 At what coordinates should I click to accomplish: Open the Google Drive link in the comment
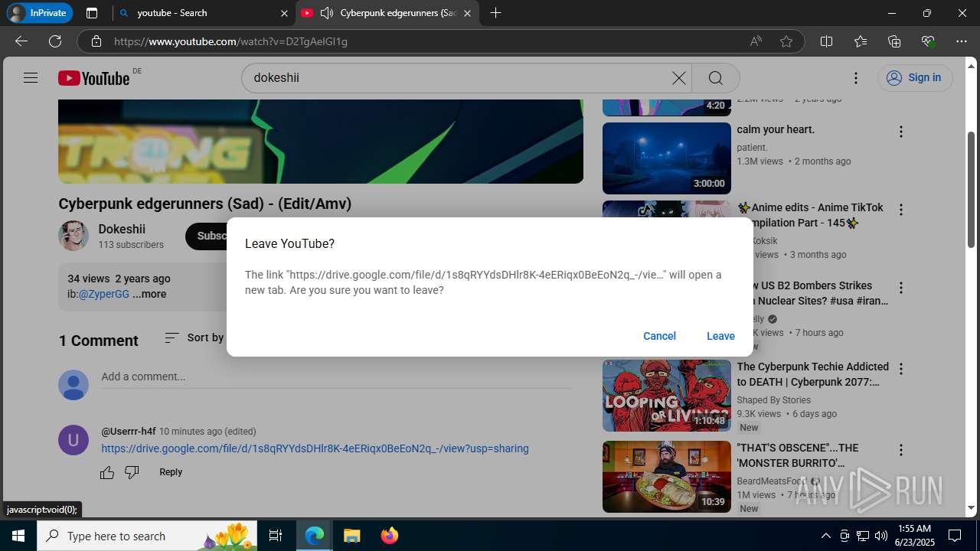(x=315, y=448)
